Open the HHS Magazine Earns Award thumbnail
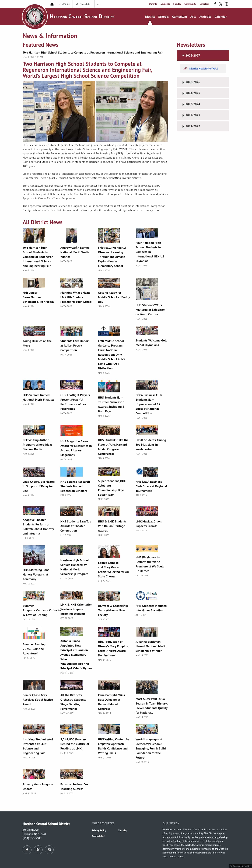This screenshot has width=252, height=868. point(71,431)
